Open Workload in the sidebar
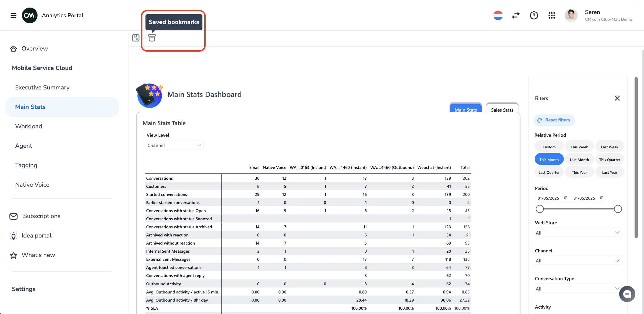 29,126
